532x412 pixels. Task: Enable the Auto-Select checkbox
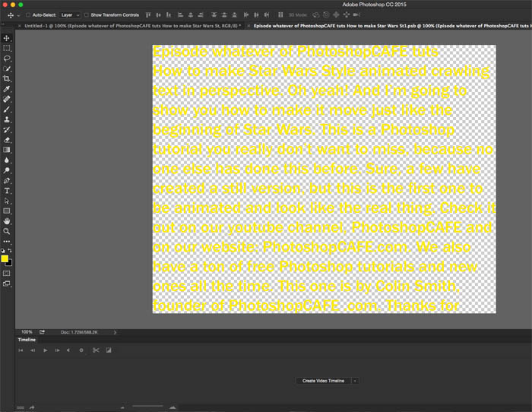pyautogui.click(x=28, y=14)
